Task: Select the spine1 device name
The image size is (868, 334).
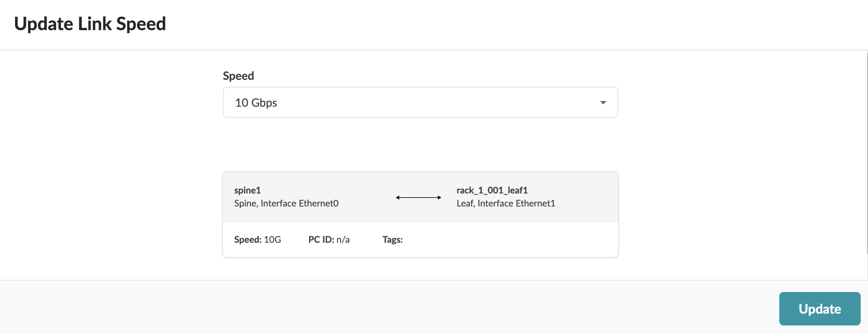Action: (x=247, y=190)
